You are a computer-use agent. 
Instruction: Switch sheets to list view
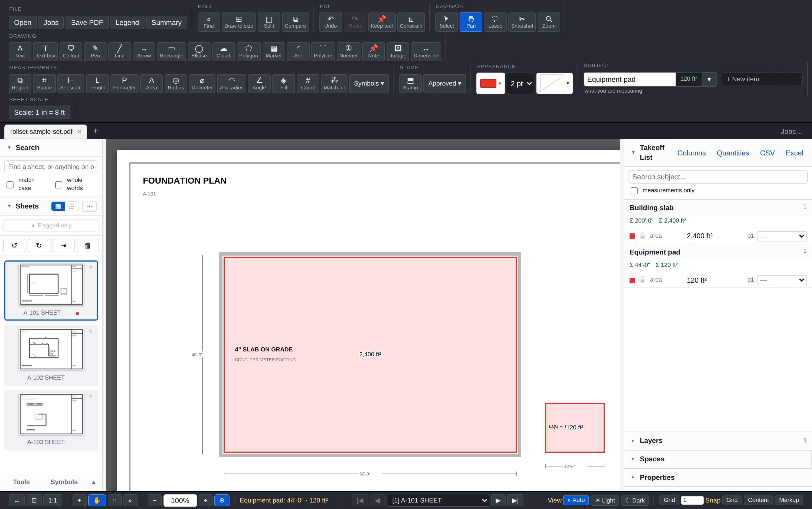pyautogui.click(x=72, y=206)
